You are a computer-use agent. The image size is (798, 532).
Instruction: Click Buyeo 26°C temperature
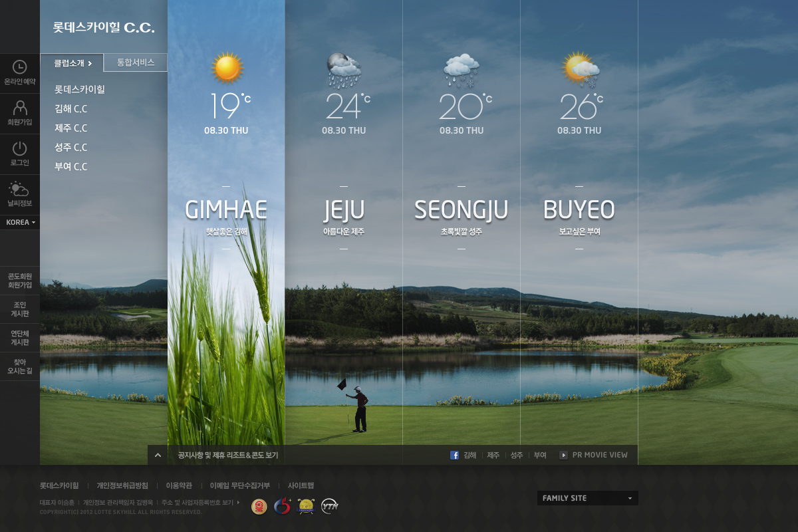tap(581, 106)
